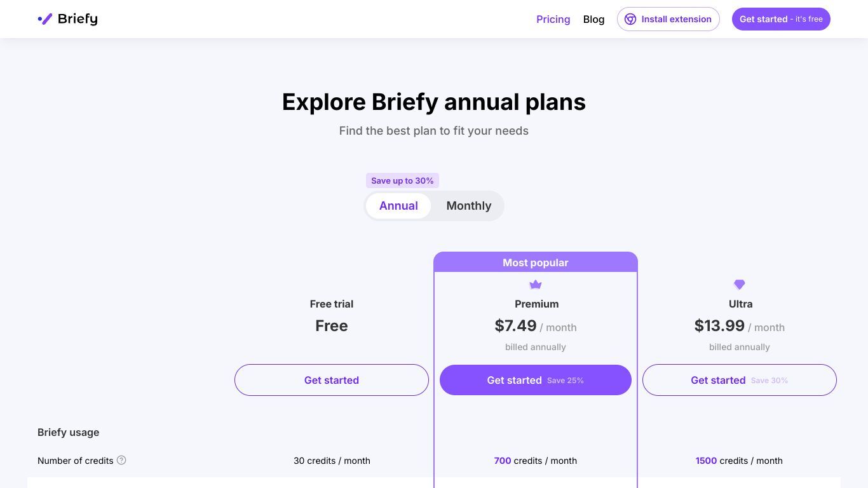Viewport: 868px width, 488px height.
Task: Click the Briefy checkmark logo icon
Action: [45, 19]
